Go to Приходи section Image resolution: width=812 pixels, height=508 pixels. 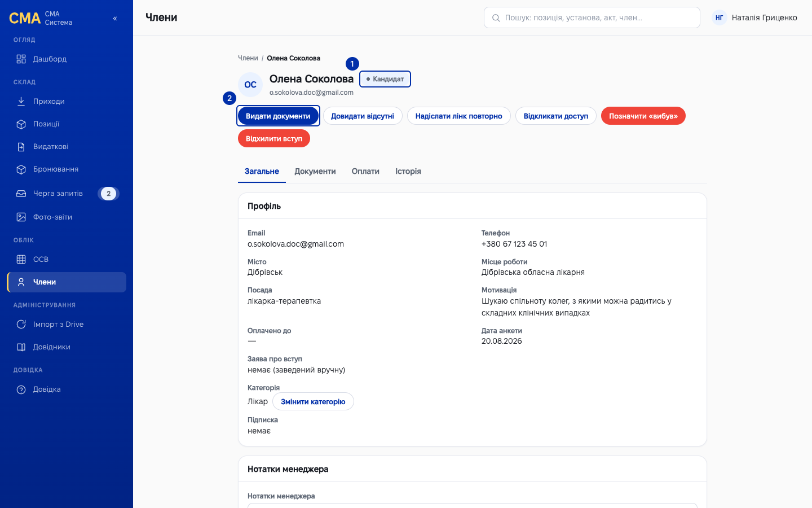67,102
